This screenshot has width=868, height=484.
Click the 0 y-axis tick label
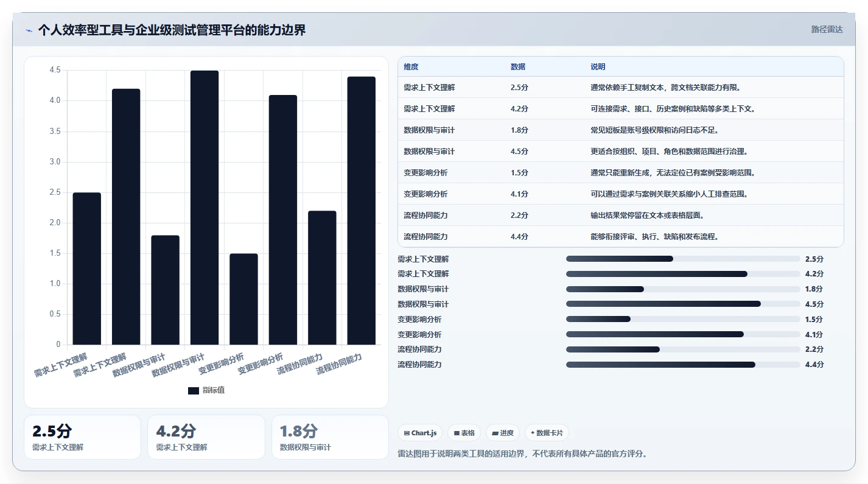(58, 345)
